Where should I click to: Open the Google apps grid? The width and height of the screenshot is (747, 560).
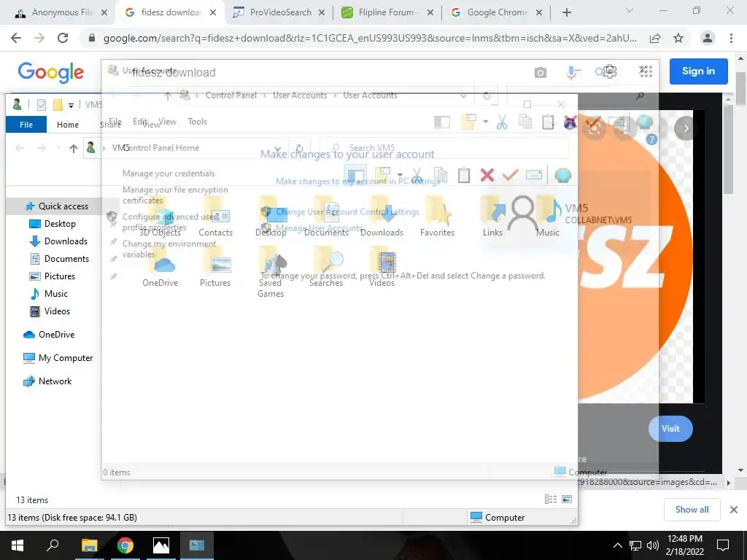click(x=646, y=71)
